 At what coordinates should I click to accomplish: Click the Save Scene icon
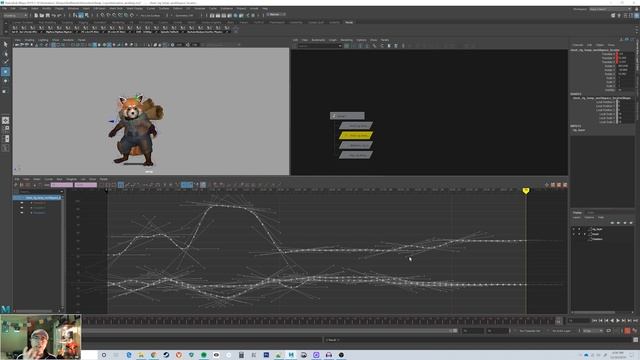pos(47,16)
